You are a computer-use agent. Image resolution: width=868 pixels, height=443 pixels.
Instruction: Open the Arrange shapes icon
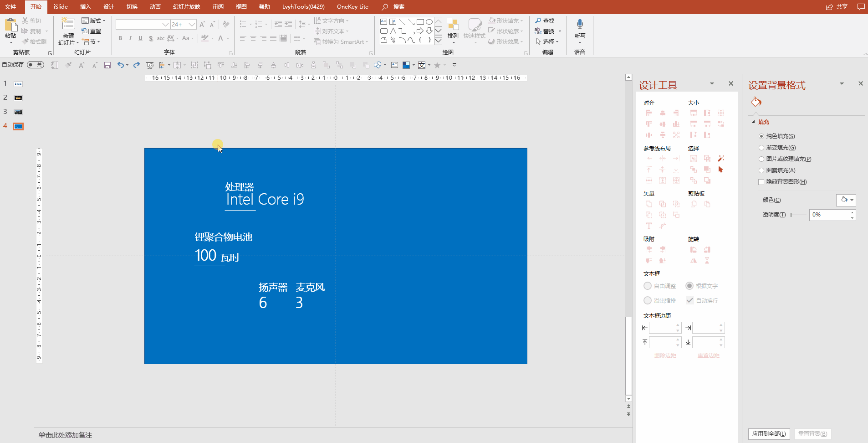tap(453, 25)
